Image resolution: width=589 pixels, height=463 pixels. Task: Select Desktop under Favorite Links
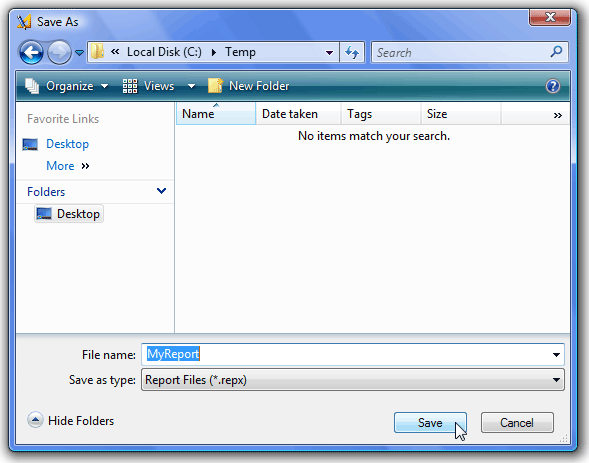(67, 144)
